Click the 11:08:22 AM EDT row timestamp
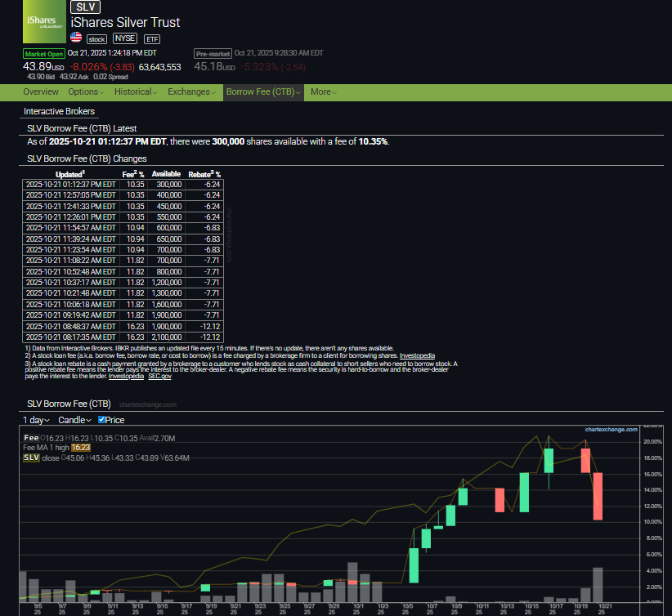This screenshot has width=672, height=616. (70, 261)
